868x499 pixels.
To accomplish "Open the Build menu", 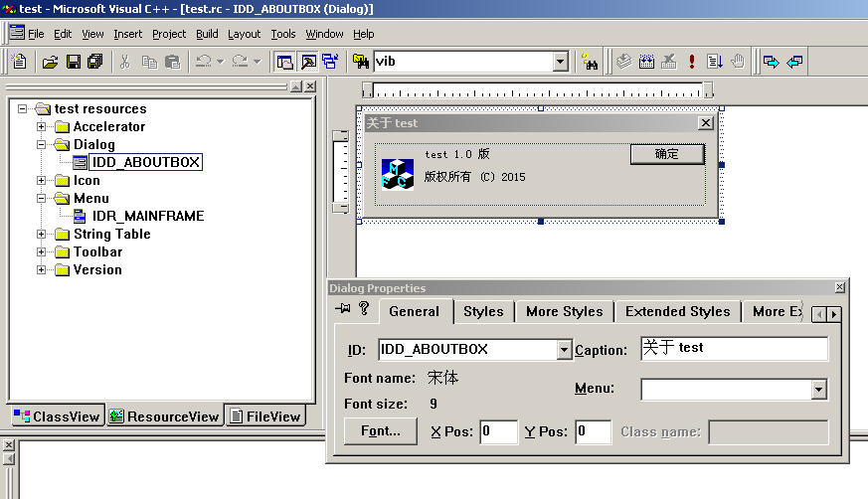I will [x=207, y=34].
